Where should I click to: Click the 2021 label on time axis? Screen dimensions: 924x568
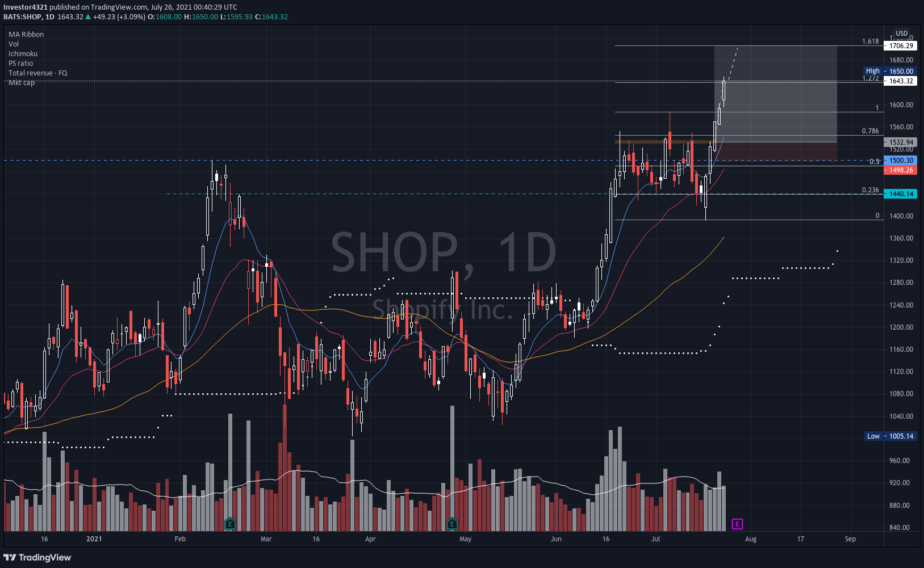pos(94,539)
